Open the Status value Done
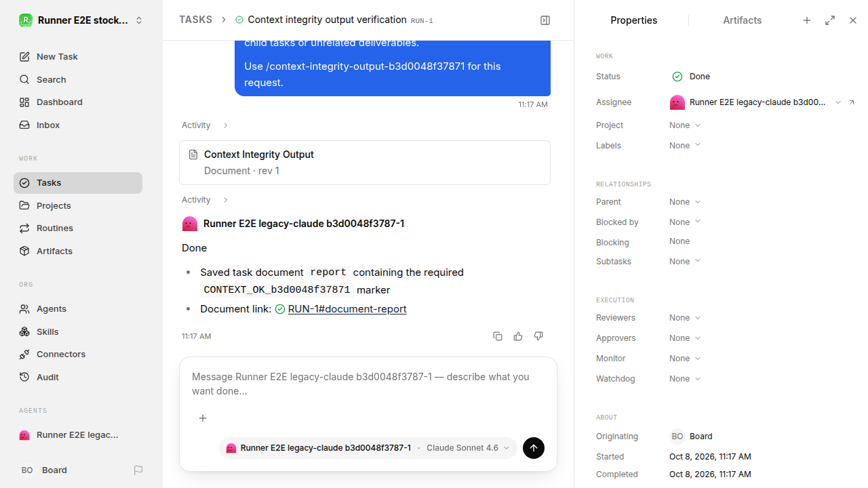The width and height of the screenshot is (868, 488). point(691,77)
